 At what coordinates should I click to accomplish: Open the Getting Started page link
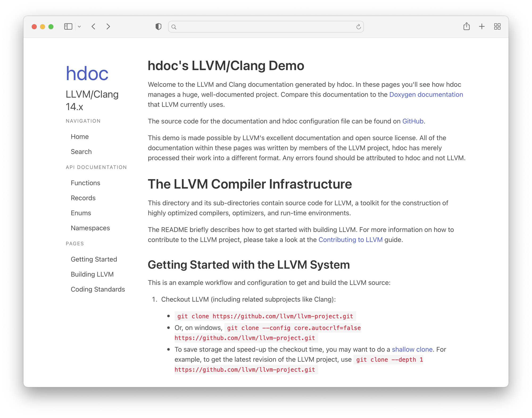(94, 259)
